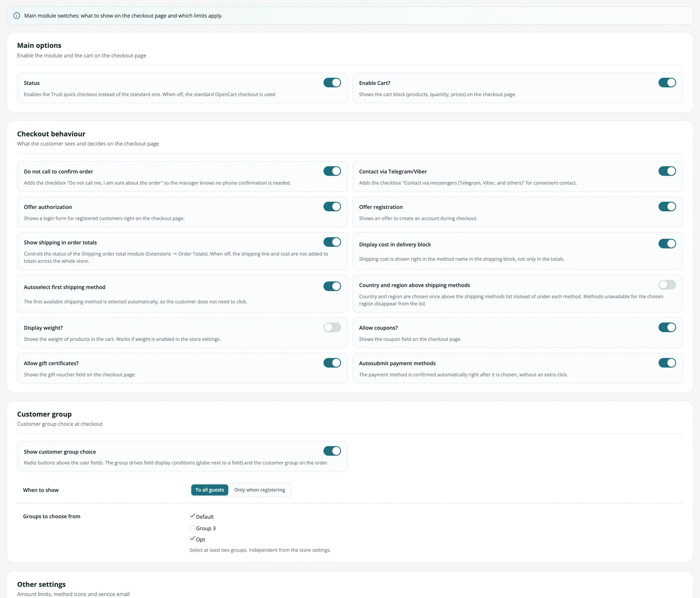
Task: Toggle Autosubmit payment methods switch
Action: pos(667,363)
